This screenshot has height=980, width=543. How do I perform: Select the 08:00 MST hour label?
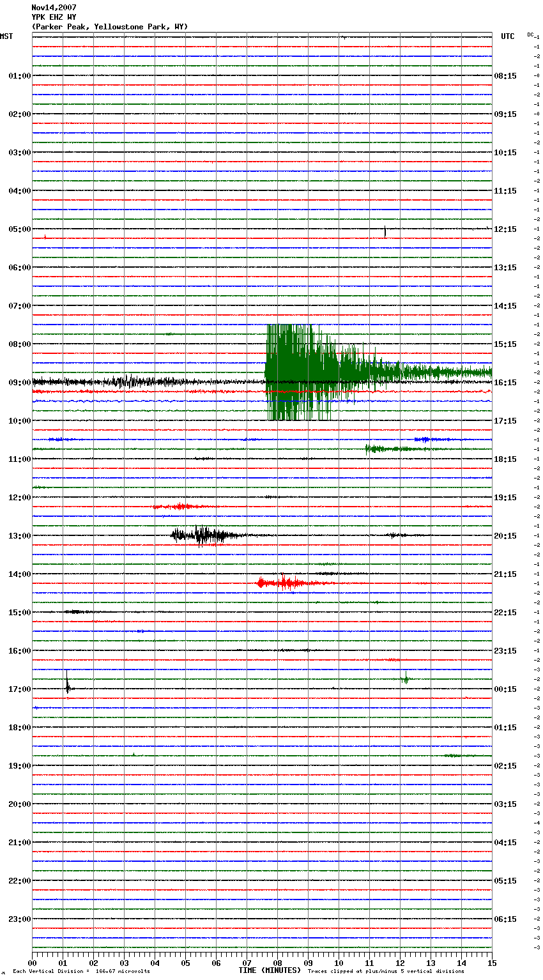(x=19, y=344)
